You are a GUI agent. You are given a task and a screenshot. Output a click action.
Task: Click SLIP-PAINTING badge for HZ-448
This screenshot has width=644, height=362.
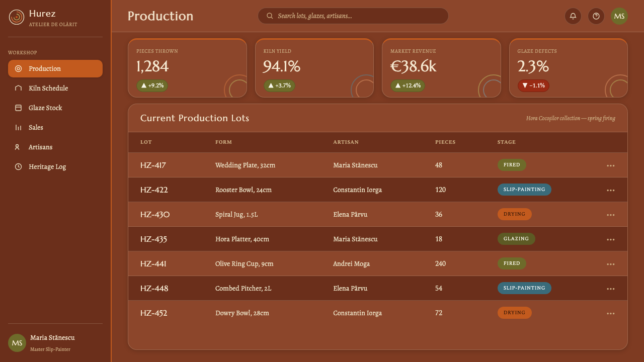coord(524,288)
